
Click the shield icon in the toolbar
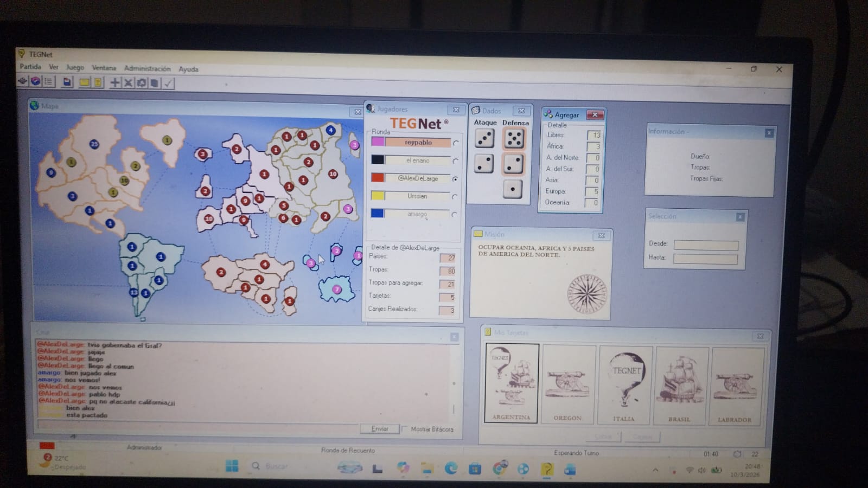tap(36, 81)
